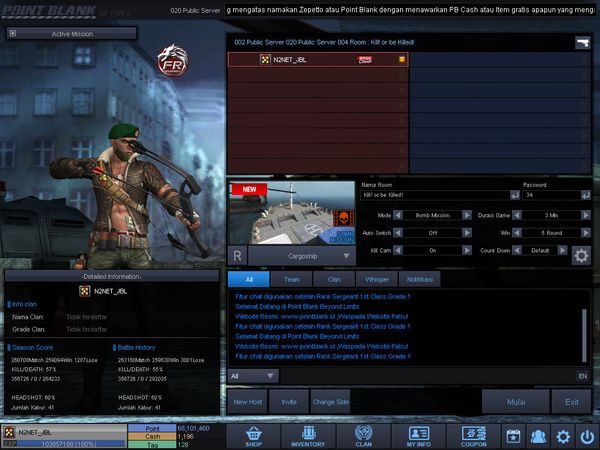This screenshot has height=450, width=600.
Task: Click the Tag balance 128
Action: (x=183, y=444)
